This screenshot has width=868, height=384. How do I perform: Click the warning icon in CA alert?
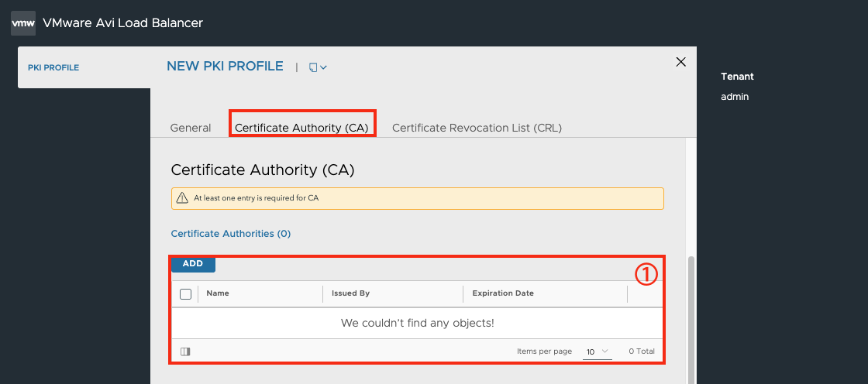click(181, 198)
